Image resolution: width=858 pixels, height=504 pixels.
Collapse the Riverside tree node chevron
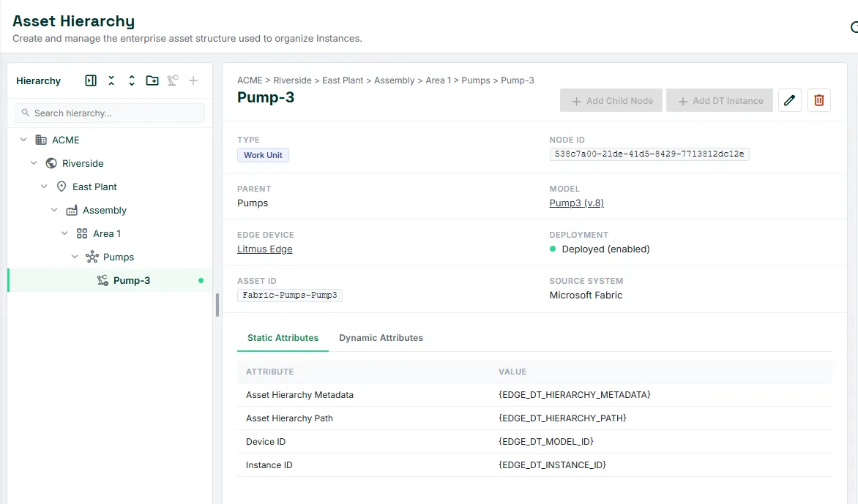pyautogui.click(x=34, y=163)
